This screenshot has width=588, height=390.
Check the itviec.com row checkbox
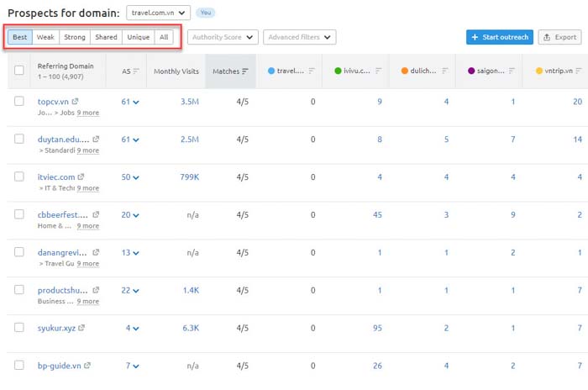[19, 177]
